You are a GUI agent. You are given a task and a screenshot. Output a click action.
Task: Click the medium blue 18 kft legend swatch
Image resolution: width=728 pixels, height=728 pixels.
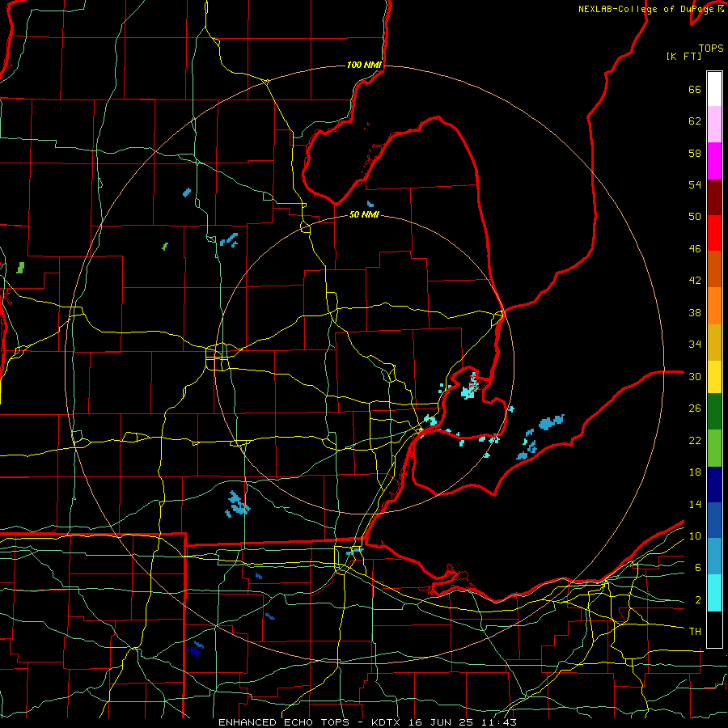[714, 520]
